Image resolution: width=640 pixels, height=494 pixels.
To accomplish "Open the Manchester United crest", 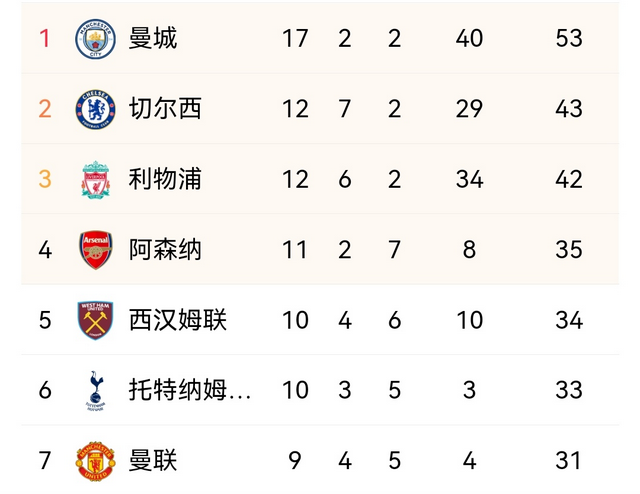I will coord(96,461).
